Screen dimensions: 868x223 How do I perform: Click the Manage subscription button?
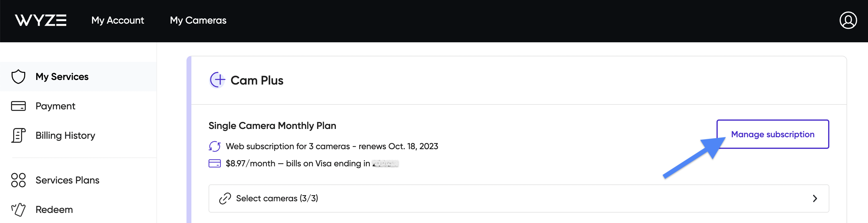(772, 134)
